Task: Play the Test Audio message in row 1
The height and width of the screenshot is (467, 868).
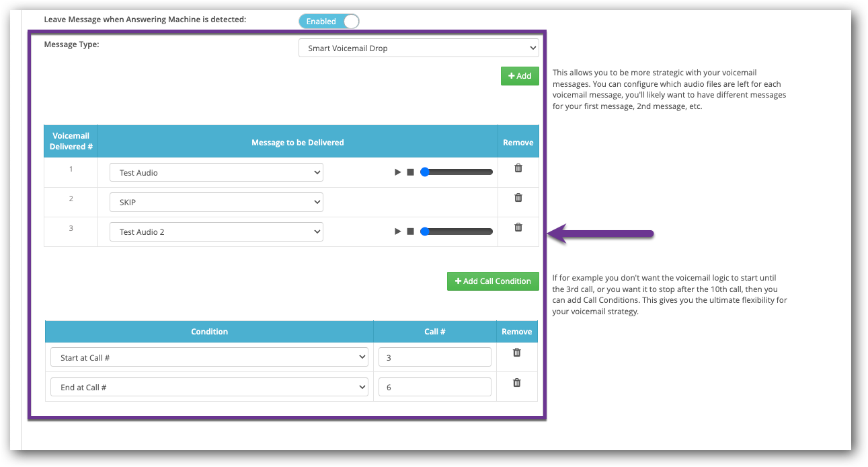Action: point(398,172)
